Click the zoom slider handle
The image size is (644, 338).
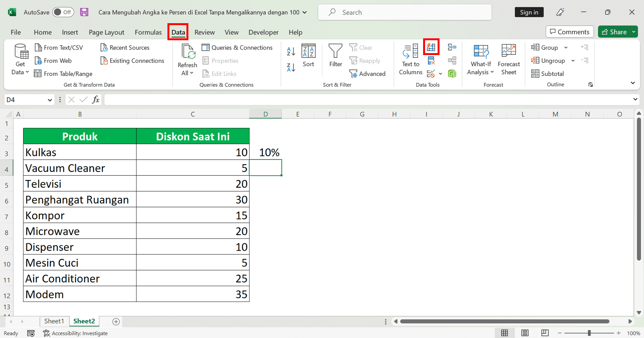[x=589, y=333]
